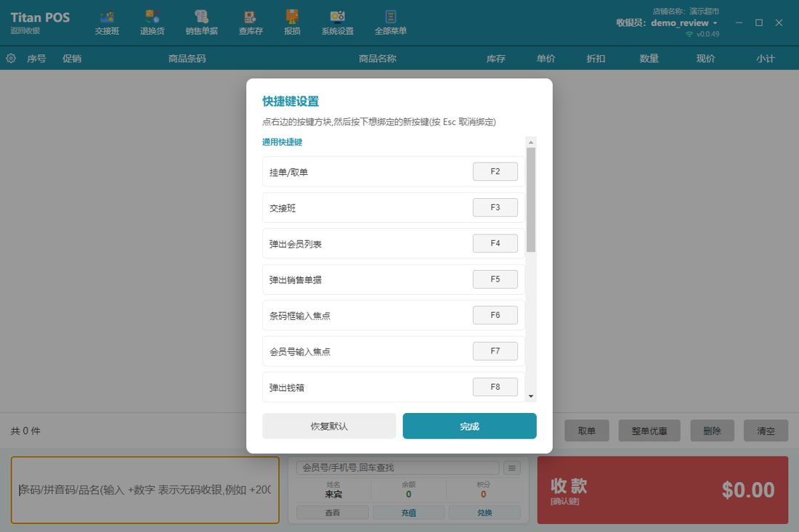Click the 商品条码 column header

click(187, 59)
